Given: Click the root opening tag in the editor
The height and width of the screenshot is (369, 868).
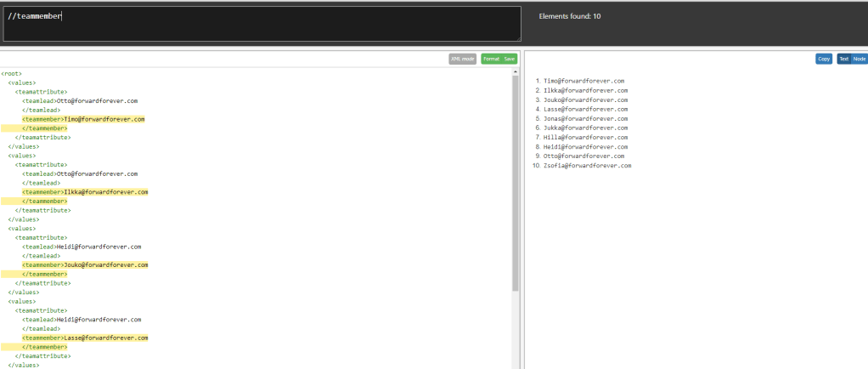Looking at the screenshot, I should click(x=12, y=74).
